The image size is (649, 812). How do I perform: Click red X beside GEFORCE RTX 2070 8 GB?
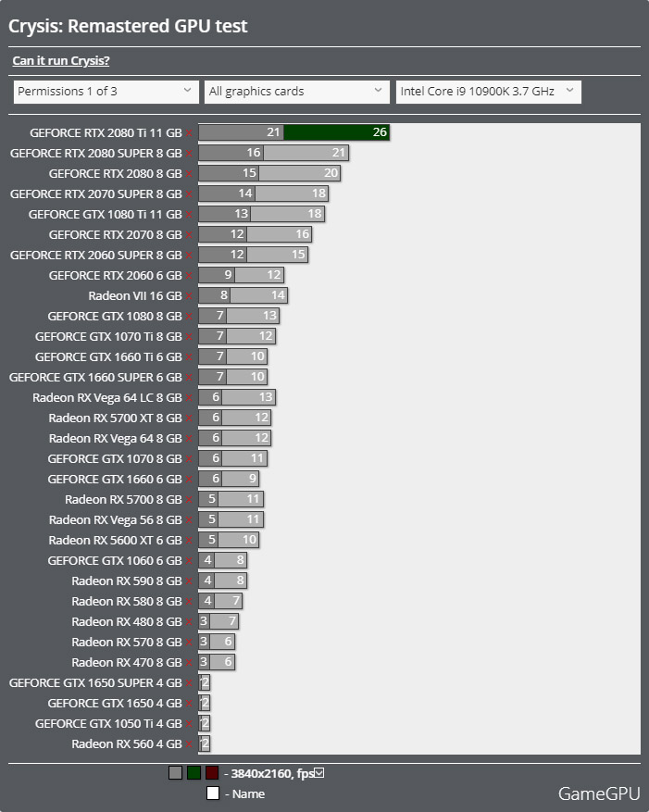189,235
